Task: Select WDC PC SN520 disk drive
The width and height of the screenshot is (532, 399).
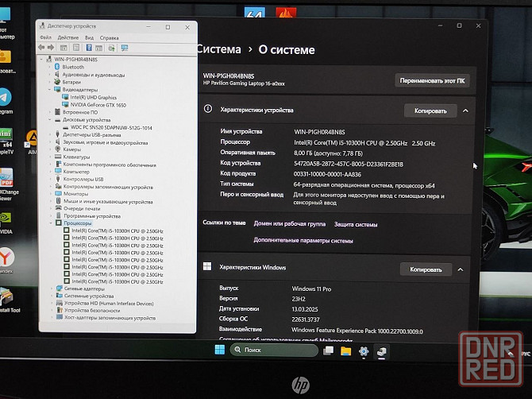Action: tap(111, 128)
